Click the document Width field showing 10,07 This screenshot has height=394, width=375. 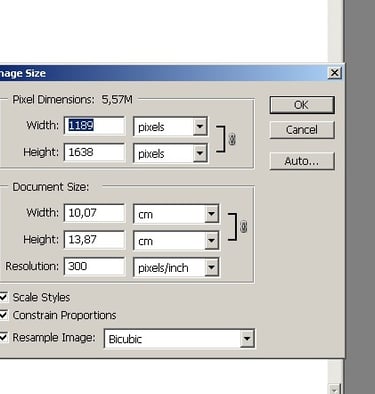[x=94, y=213]
